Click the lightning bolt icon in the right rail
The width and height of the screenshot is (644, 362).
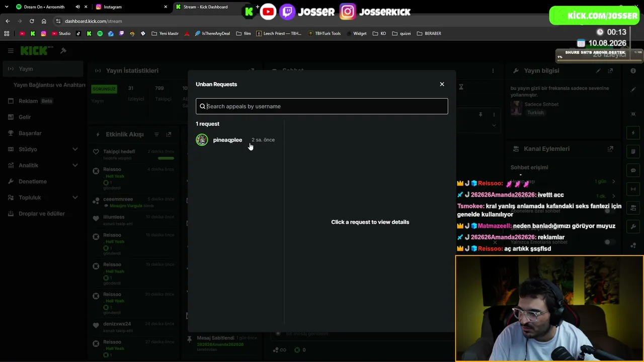point(633,133)
